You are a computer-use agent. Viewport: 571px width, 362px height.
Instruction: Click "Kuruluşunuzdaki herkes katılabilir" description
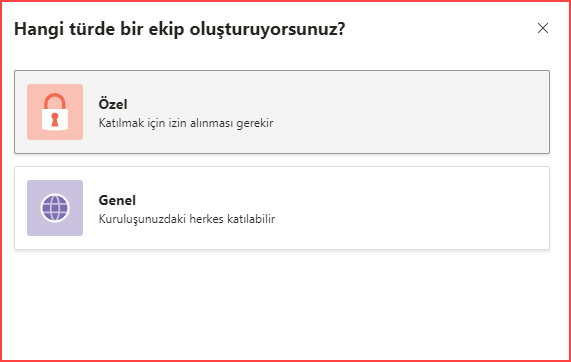(x=187, y=219)
